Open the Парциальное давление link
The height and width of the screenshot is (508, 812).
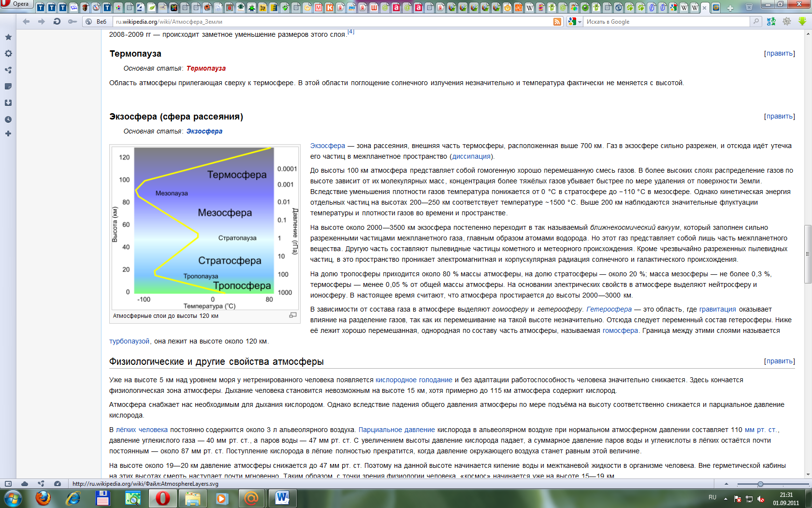click(x=397, y=430)
